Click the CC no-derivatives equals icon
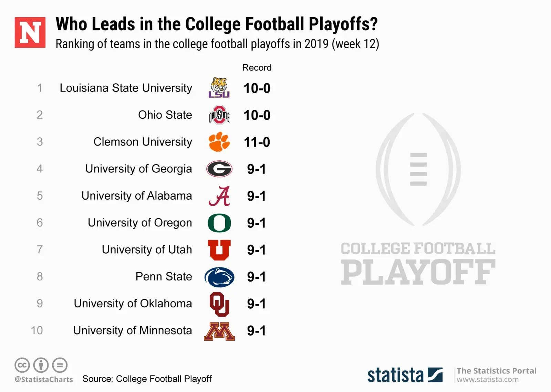551x392 pixels. click(x=60, y=365)
